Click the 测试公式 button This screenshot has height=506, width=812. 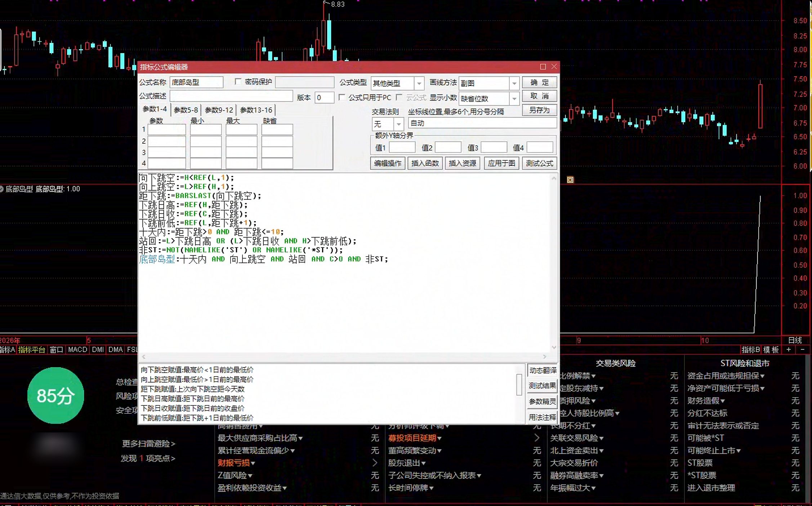point(539,163)
